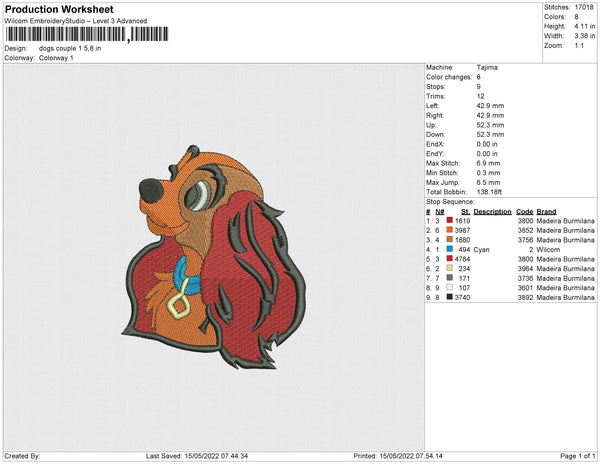Pick the brown swatch in the 1880 row
The image size is (600, 464).
[450, 239]
